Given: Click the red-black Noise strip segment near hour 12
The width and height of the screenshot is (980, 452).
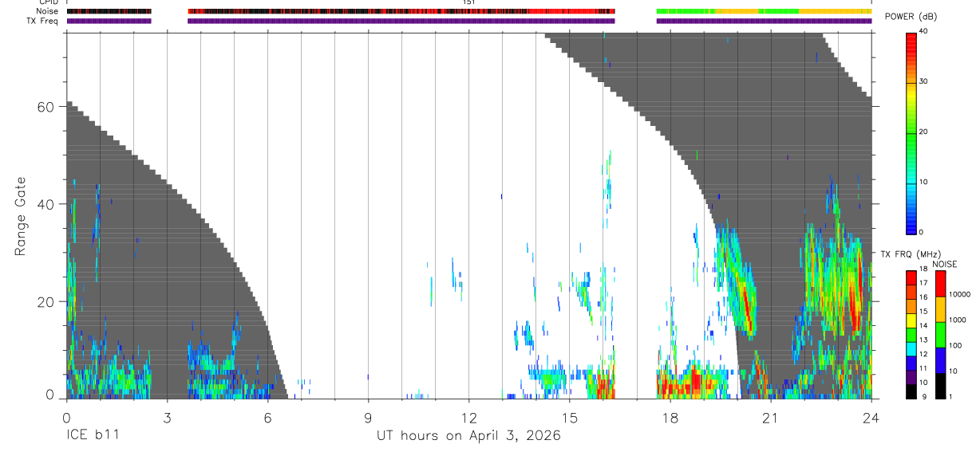Looking at the screenshot, I should click(x=401, y=11).
